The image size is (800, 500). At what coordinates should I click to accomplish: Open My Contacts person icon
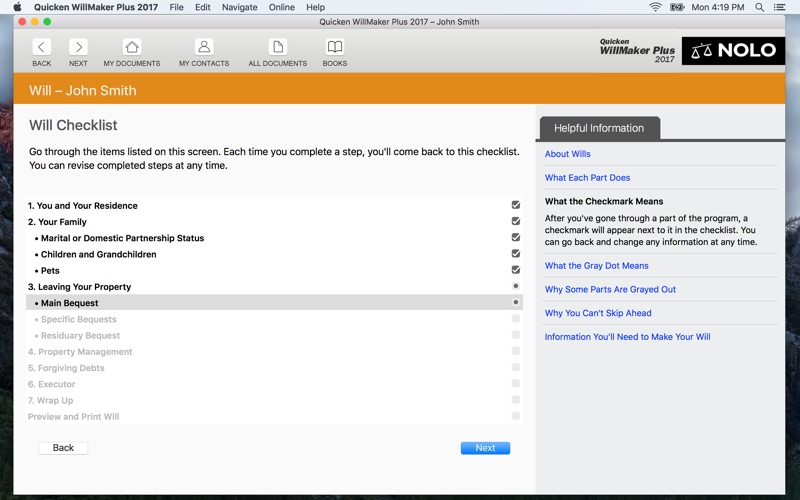(204, 47)
